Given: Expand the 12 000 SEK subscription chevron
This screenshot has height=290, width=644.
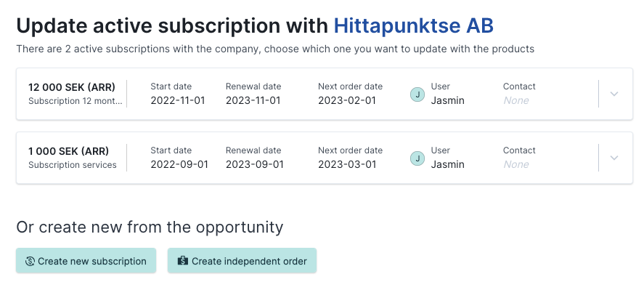Looking at the screenshot, I should point(614,94).
